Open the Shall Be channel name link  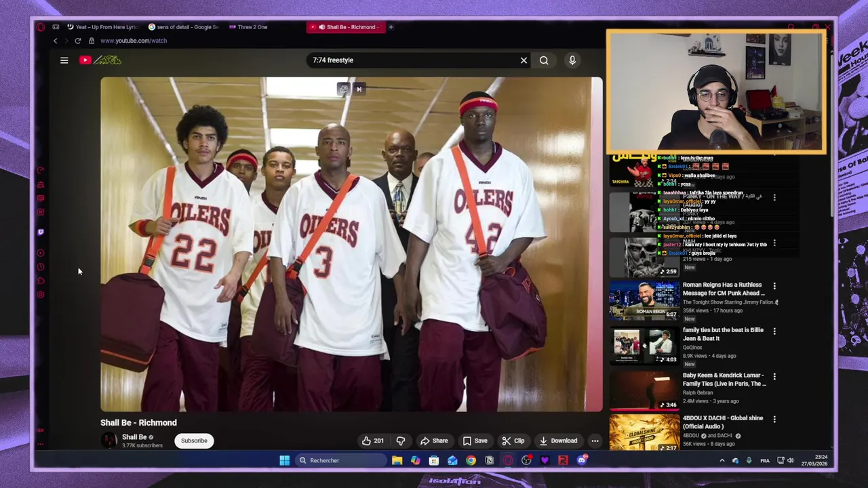point(134,437)
